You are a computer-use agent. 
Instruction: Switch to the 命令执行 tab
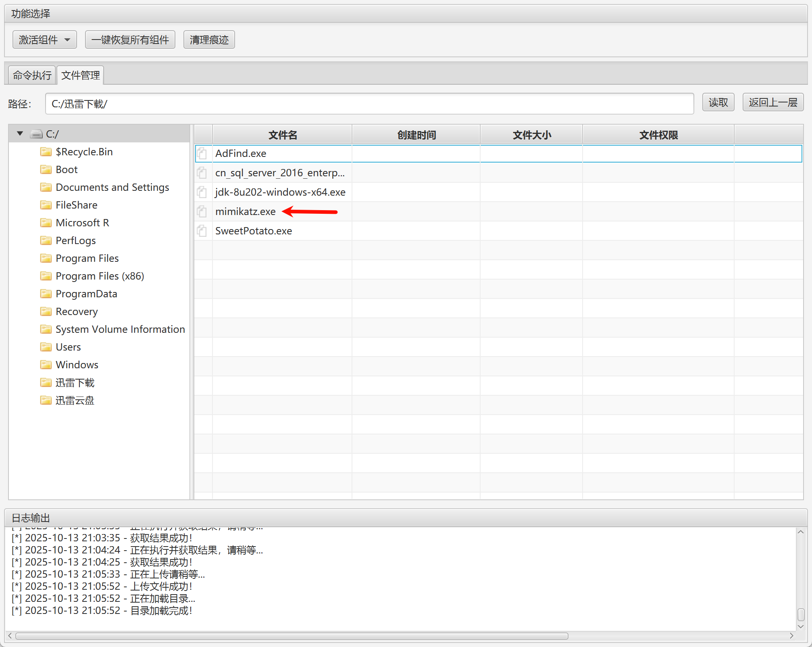[32, 75]
